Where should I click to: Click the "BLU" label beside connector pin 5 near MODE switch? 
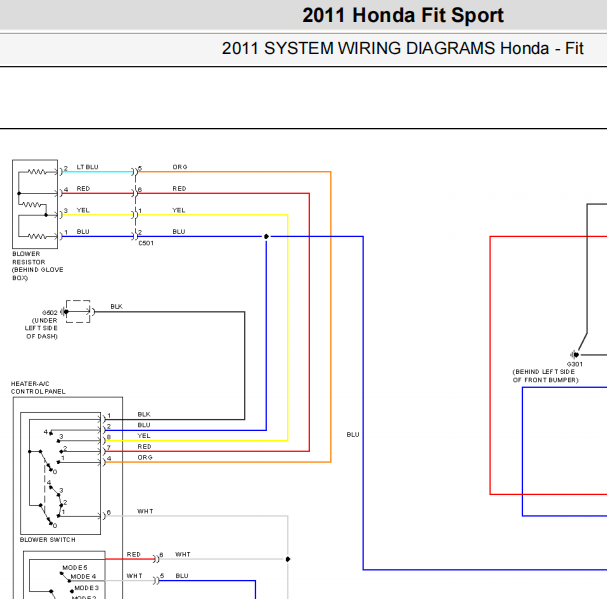(182, 576)
